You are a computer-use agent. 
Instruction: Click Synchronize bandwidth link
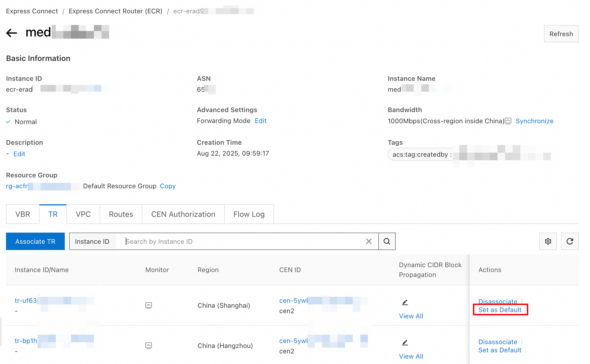(x=534, y=121)
